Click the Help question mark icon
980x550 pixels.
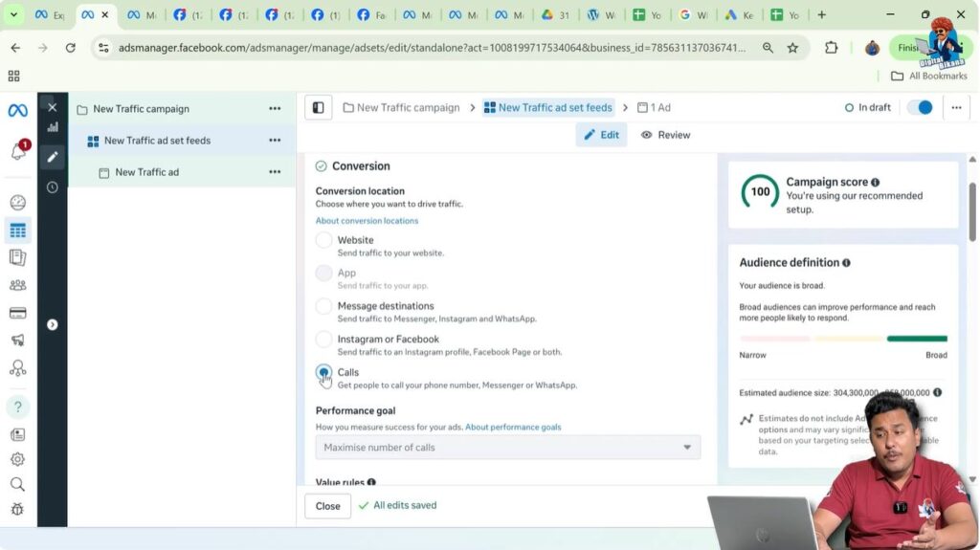[x=17, y=407]
